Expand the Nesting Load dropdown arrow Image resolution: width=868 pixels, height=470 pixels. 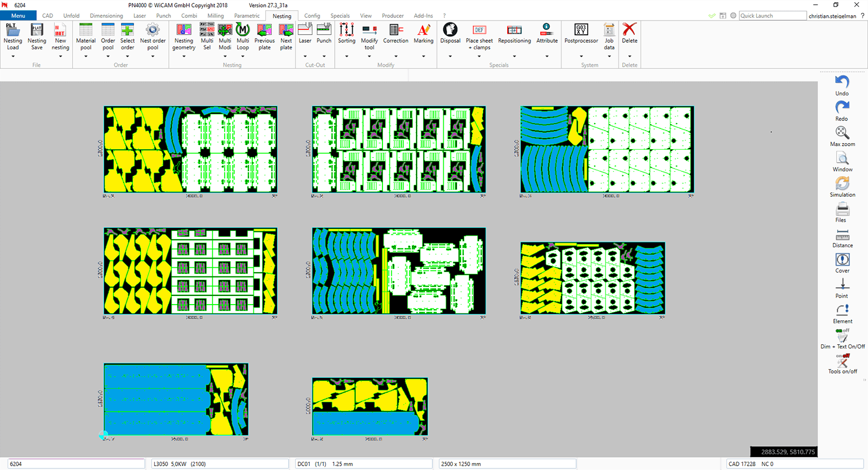(x=13, y=56)
